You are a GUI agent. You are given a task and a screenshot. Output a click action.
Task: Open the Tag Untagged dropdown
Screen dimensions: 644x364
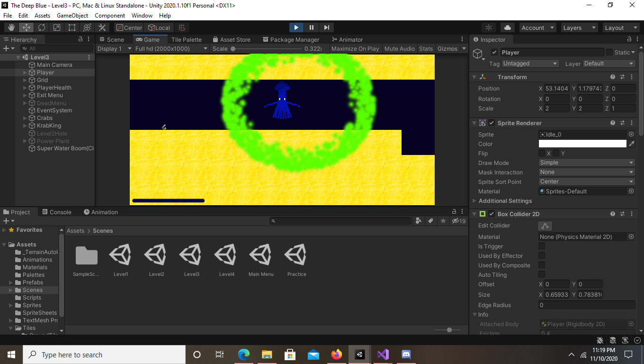coord(530,64)
